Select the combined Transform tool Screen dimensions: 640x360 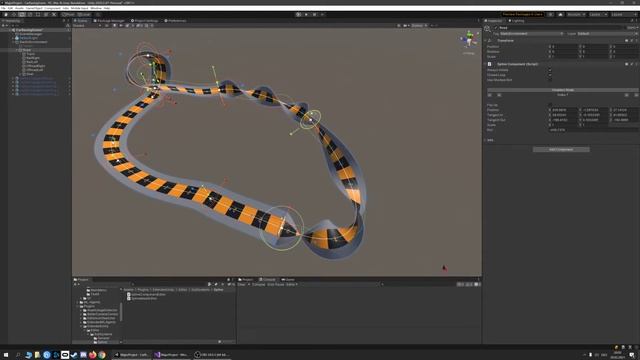pos(46,14)
